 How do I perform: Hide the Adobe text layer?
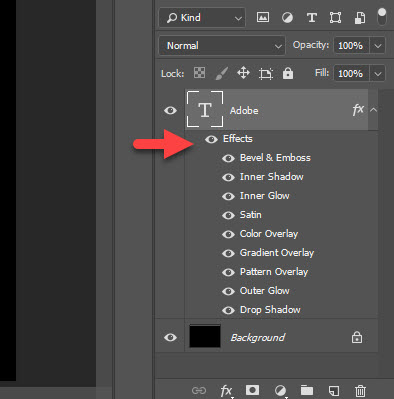click(x=170, y=110)
